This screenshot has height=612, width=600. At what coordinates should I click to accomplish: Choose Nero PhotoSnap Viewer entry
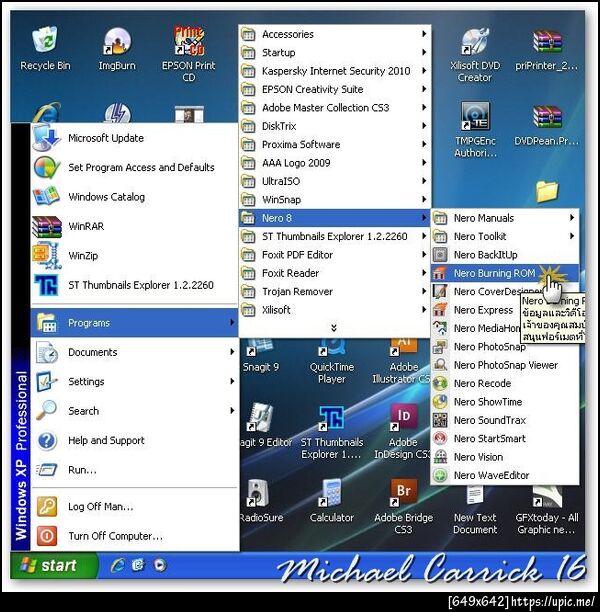click(505, 365)
